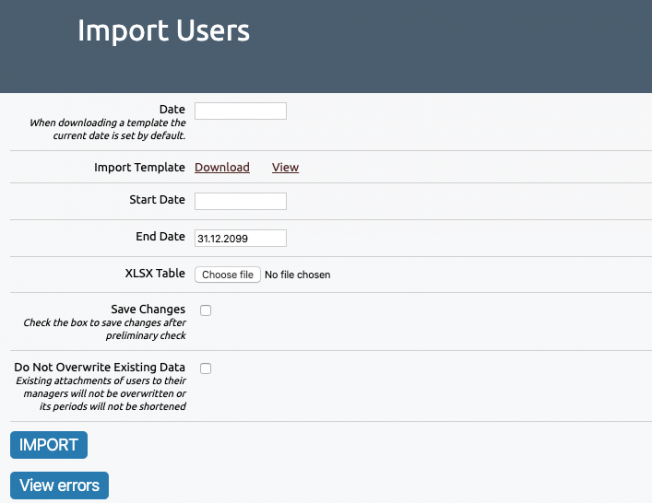The width and height of the screenshot is (652, 503).
Task: Click the Date input field
Action: click(x=240, y=111)
